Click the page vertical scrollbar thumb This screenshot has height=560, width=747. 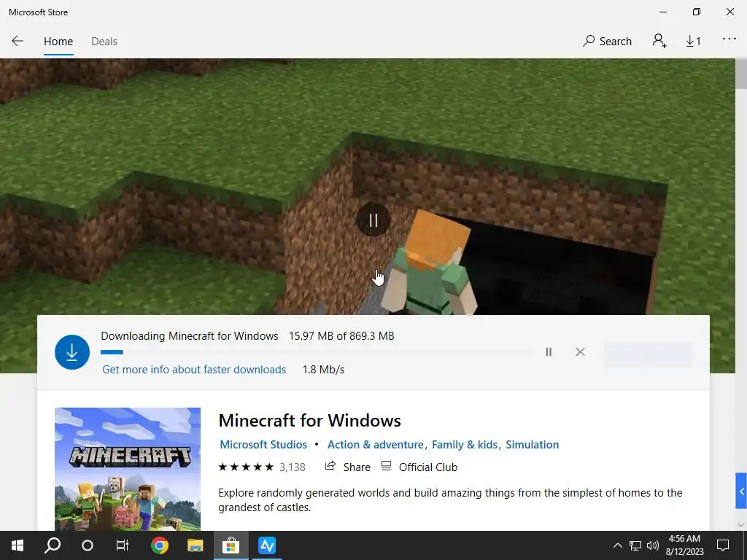[x=741, y=74]
